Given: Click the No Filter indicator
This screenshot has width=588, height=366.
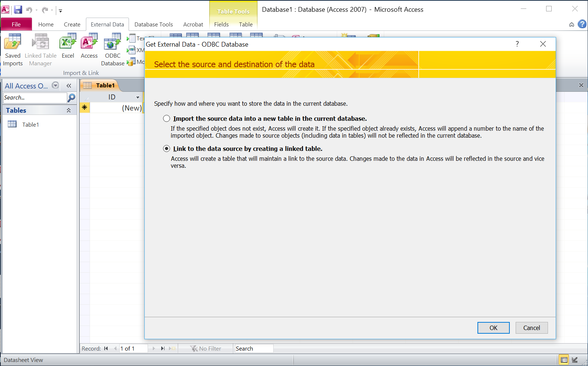Looking at the screenshot, I should click(206, 348).
